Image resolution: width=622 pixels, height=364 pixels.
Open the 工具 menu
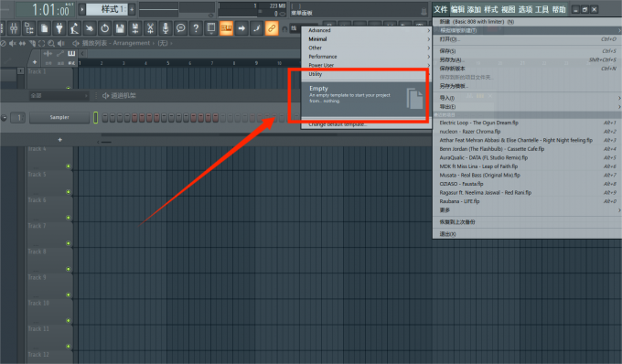tap(542, 9)
